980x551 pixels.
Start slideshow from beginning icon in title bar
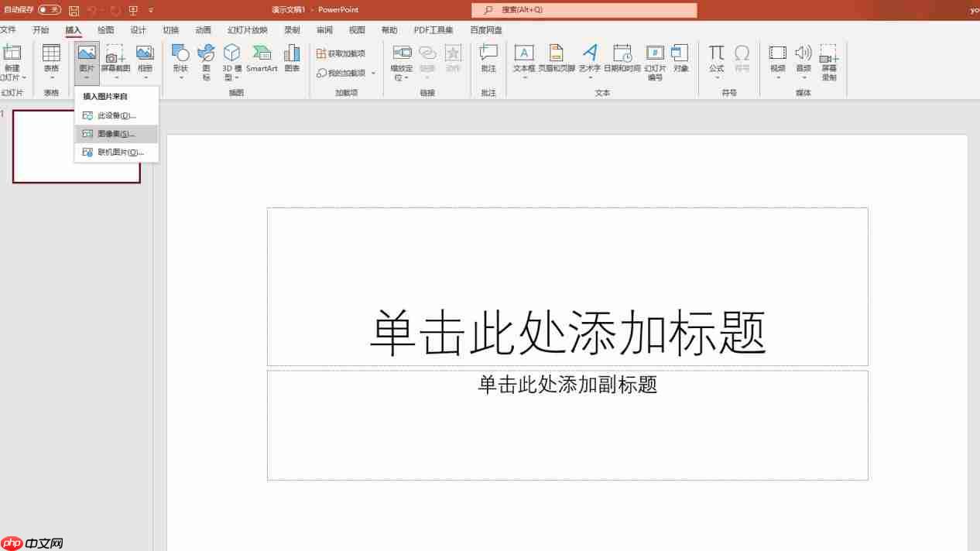tap(134, 10)
